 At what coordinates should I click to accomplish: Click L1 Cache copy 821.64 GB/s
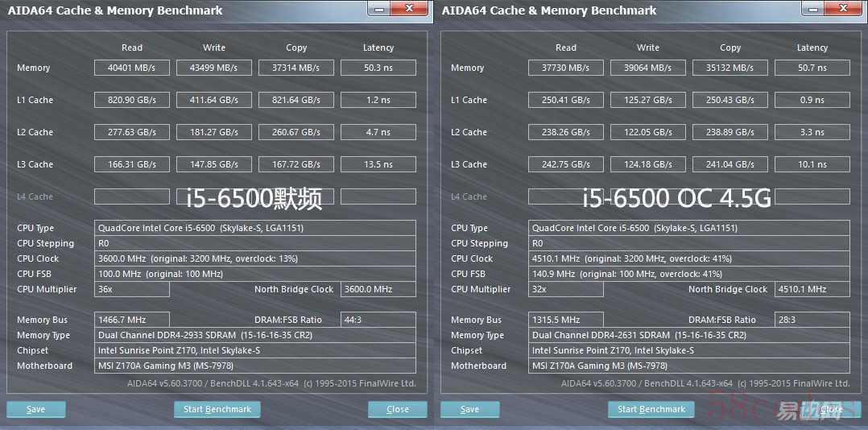[296, 100]
